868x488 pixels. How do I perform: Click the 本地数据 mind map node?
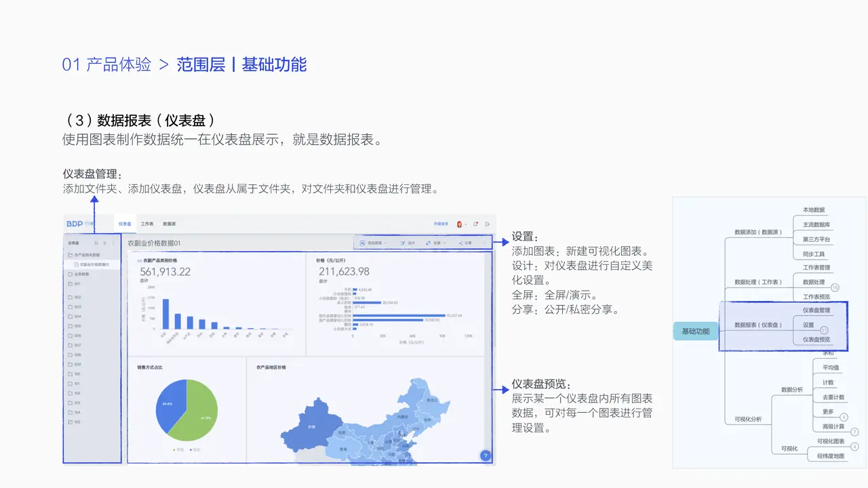coord(814,210)
